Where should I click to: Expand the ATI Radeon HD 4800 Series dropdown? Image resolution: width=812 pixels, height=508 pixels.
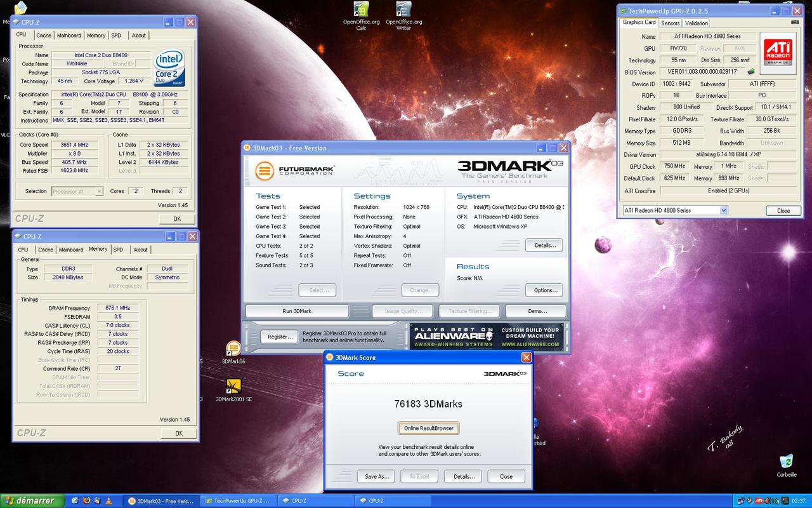coord(675,210)
